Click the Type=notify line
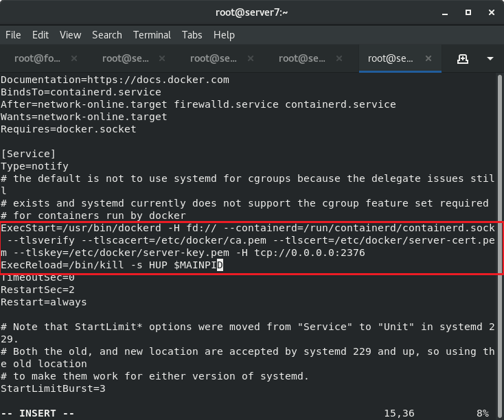504x420 pixels. coord(34,166)
